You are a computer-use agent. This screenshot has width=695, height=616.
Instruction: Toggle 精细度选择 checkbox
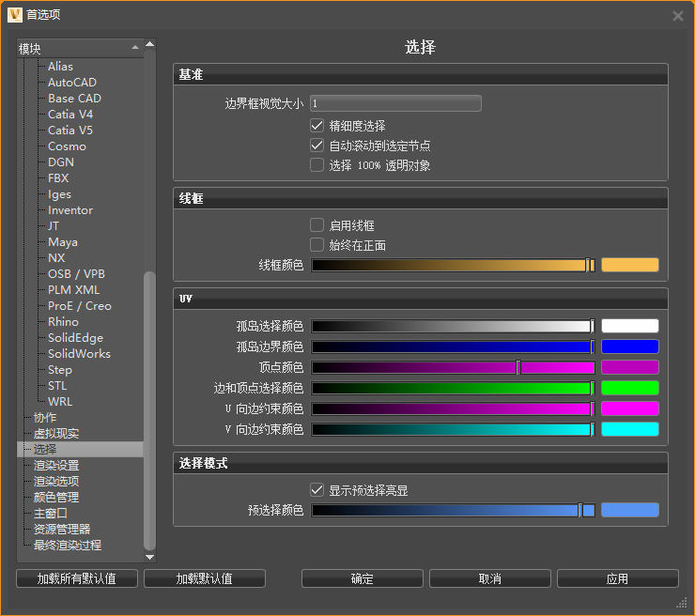coord(317,126)
